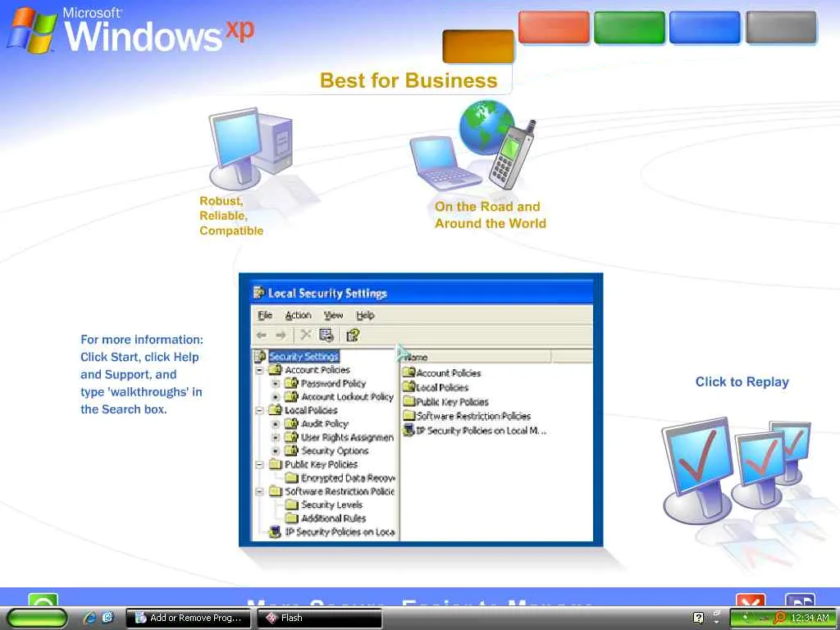This screenshot has width=840, height=630.
Task: Select the gray tour tab at top
Action: pyautogui.click(x=781, y=27)
